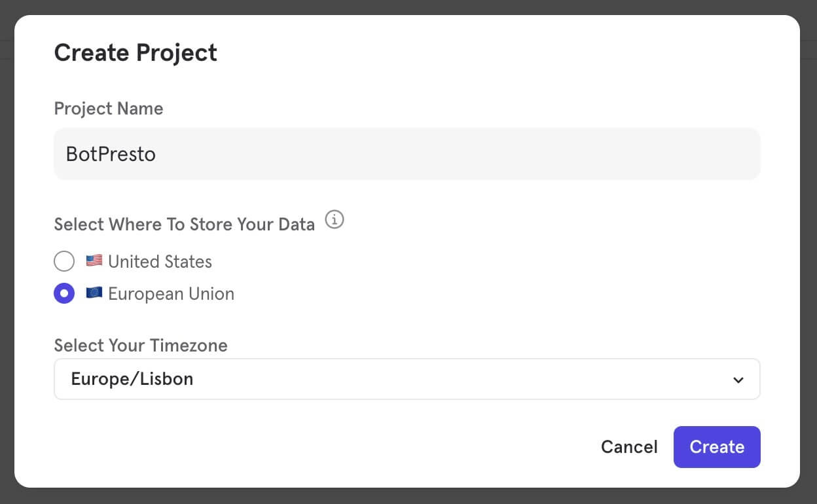Click the info icon next to data storage heading
Image resolution: width=817 pixels, height=504 pixels.
(335, 220)
